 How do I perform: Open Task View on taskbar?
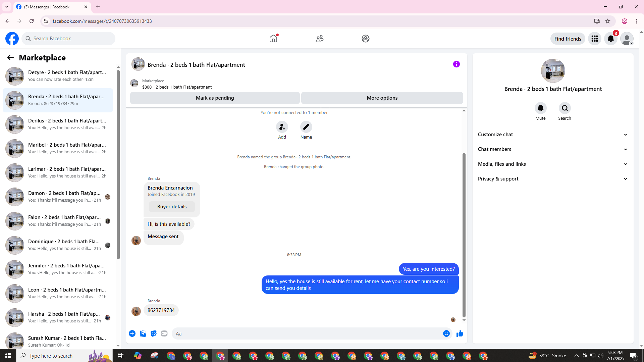121,356
